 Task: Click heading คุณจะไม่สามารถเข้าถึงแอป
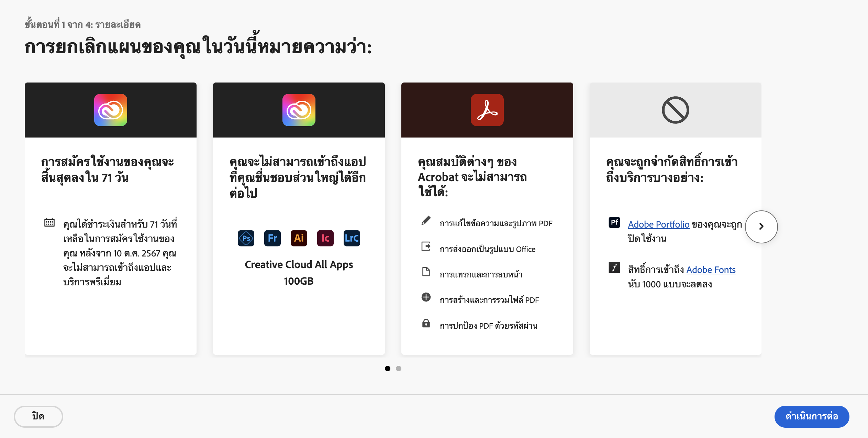point(298,177)
